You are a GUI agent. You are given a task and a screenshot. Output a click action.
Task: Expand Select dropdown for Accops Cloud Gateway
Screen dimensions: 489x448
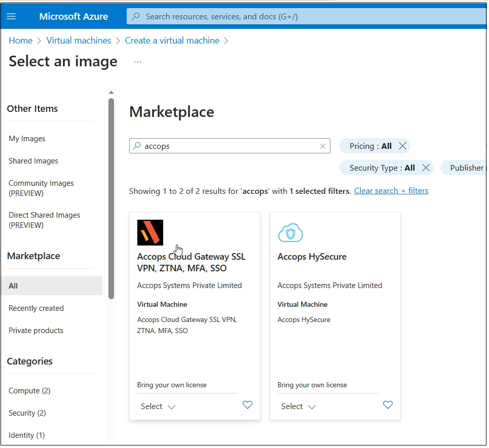pyautogui.click(x=159, y=408)
